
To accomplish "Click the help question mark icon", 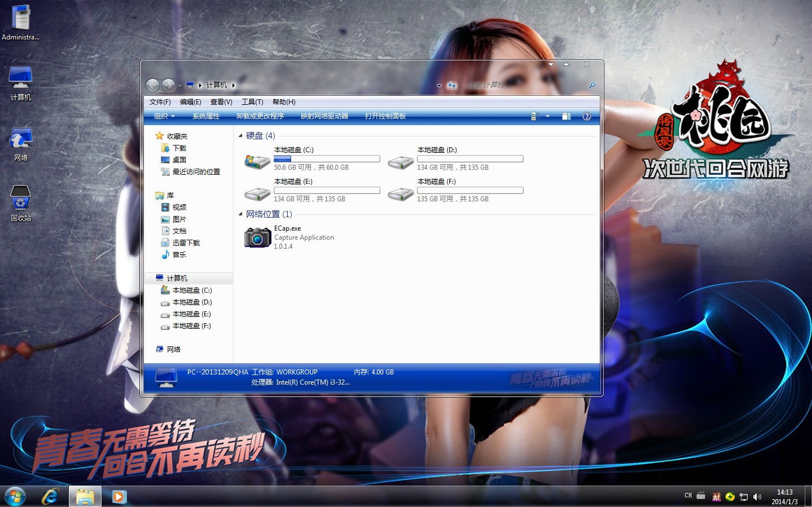I will pyautogui.click(x=587, y=116).
